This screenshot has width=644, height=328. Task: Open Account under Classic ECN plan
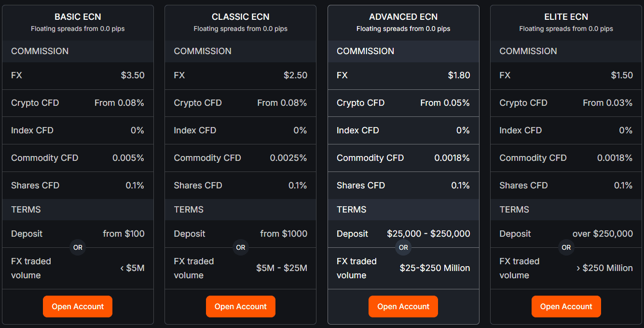(240, 306)
